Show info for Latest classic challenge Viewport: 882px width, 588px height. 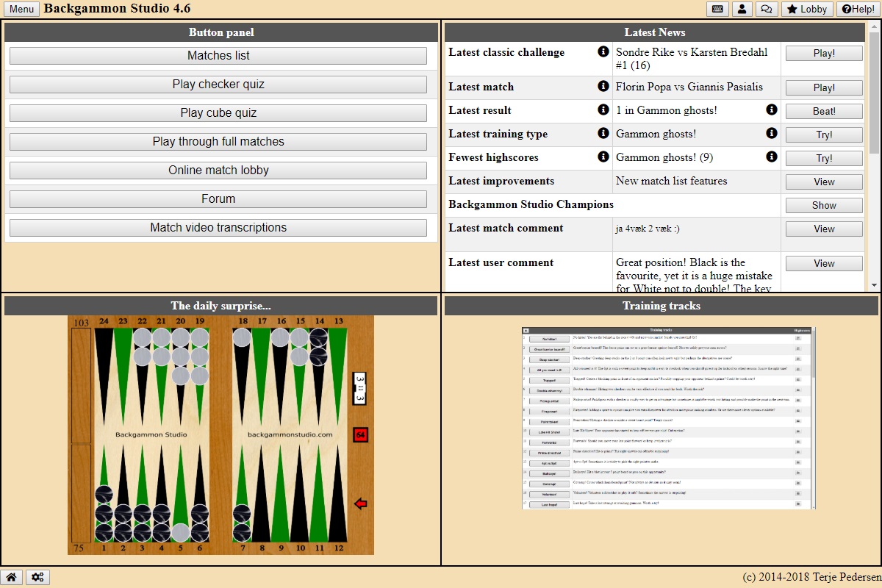point(603,51)
